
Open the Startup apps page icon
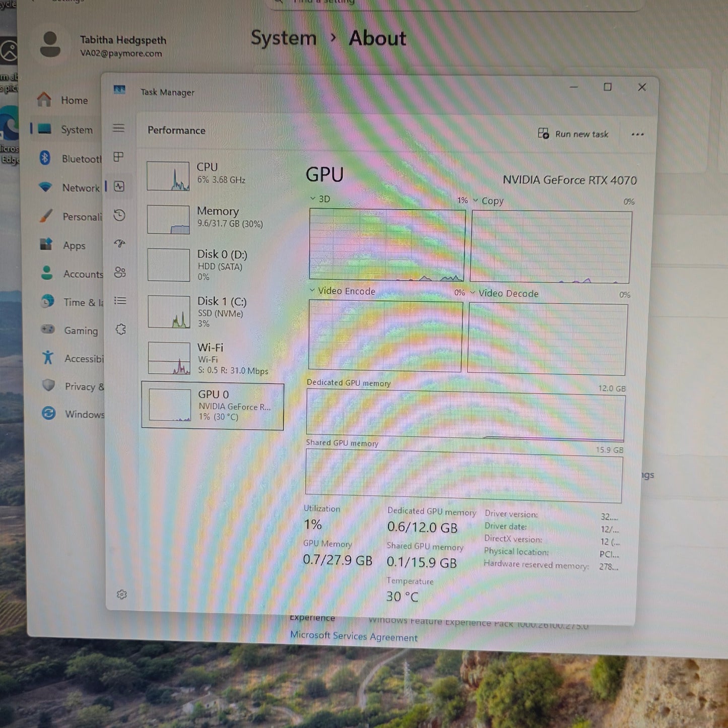click(120, 244)
